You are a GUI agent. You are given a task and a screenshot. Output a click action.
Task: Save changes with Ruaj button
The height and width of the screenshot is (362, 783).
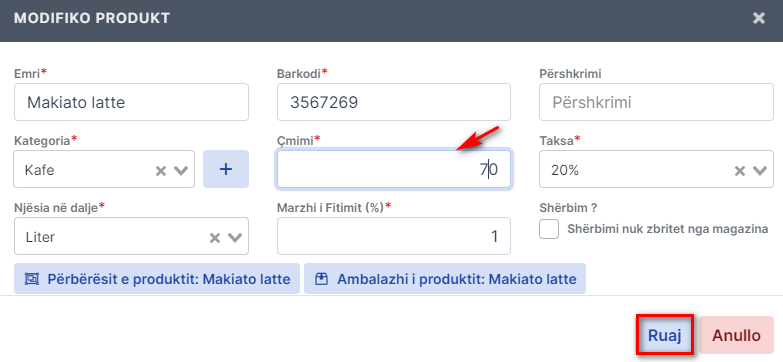[665, 335]
